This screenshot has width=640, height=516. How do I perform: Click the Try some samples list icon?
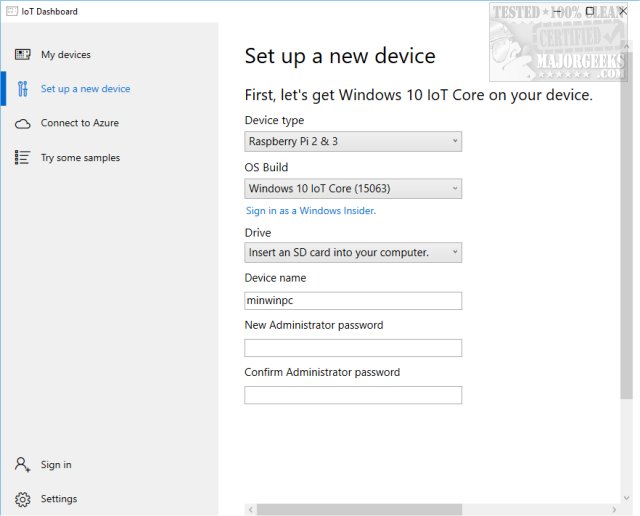tap(22, 157)
